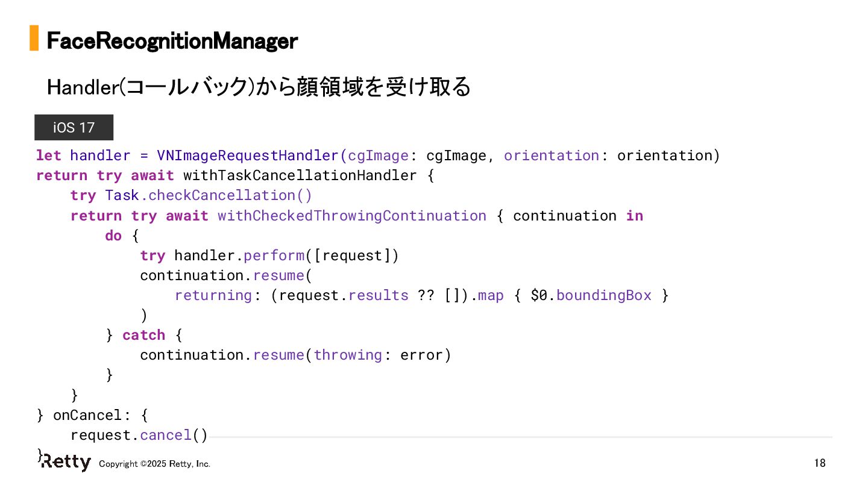
Task: Click the Japanese Handler subtitle heading
Action: [259, 87]
